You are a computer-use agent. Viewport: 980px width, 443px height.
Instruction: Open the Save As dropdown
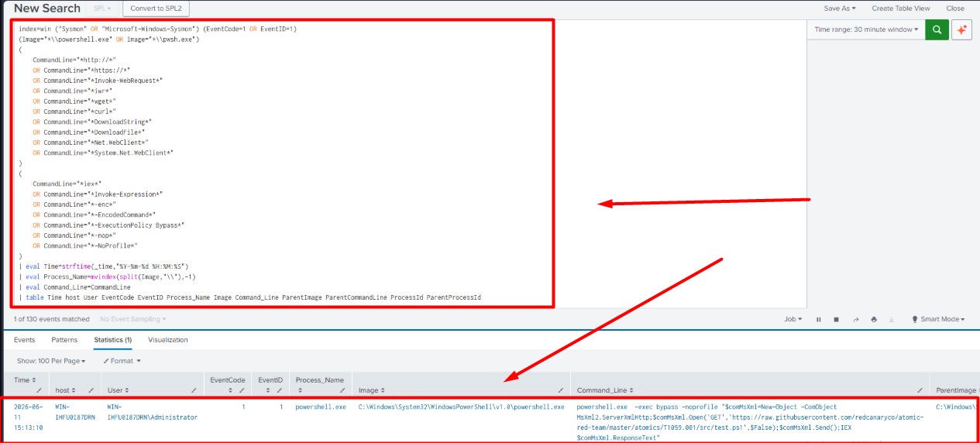pyautogui.click(x=839, y=8)
